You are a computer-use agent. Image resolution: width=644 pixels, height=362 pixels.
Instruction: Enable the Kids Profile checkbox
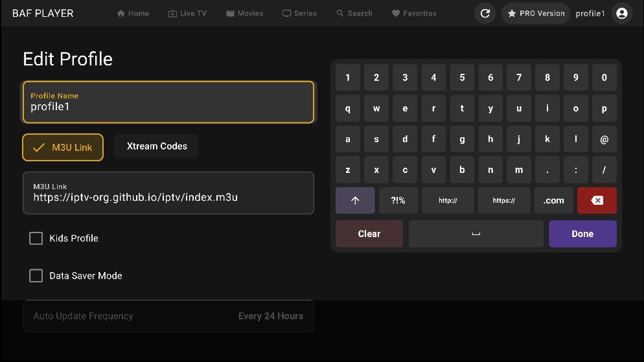coord(36,238)
